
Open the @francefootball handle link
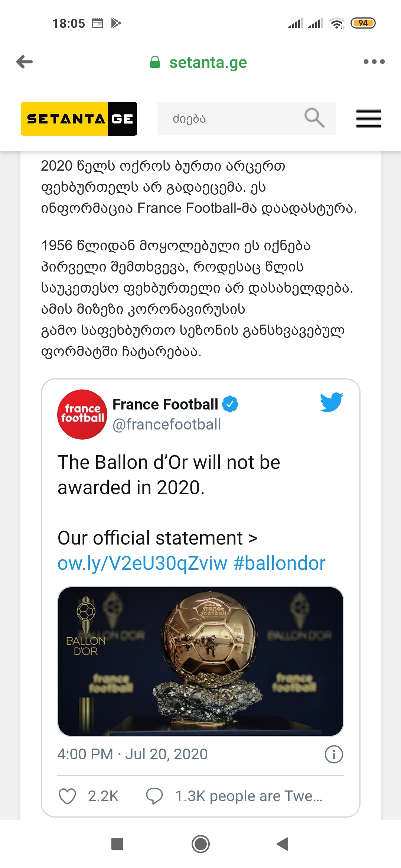click(167, 424)
